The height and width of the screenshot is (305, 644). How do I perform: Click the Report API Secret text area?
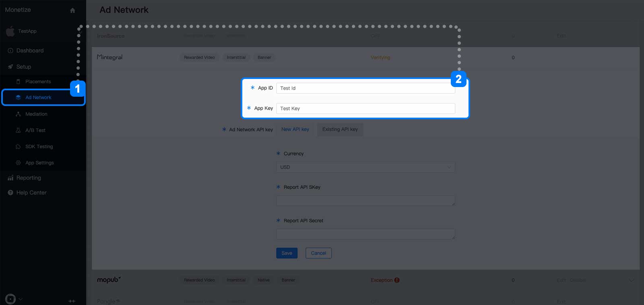365,234
